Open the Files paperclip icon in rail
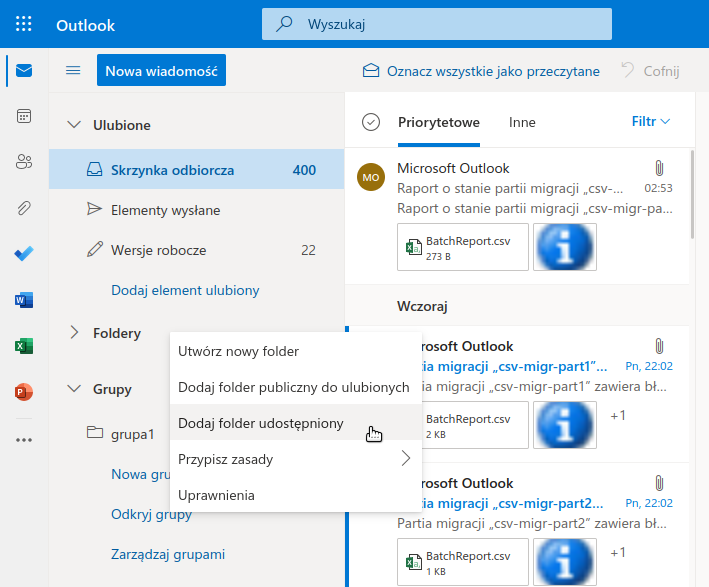The image size is (709, 587). [24, 207]
